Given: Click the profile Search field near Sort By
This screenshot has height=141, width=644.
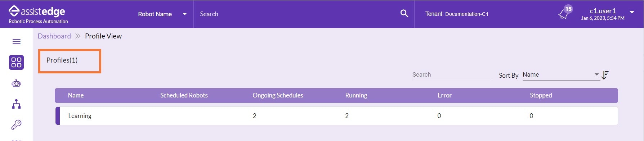Looking at the screenshot, I should tap(451, 75).
